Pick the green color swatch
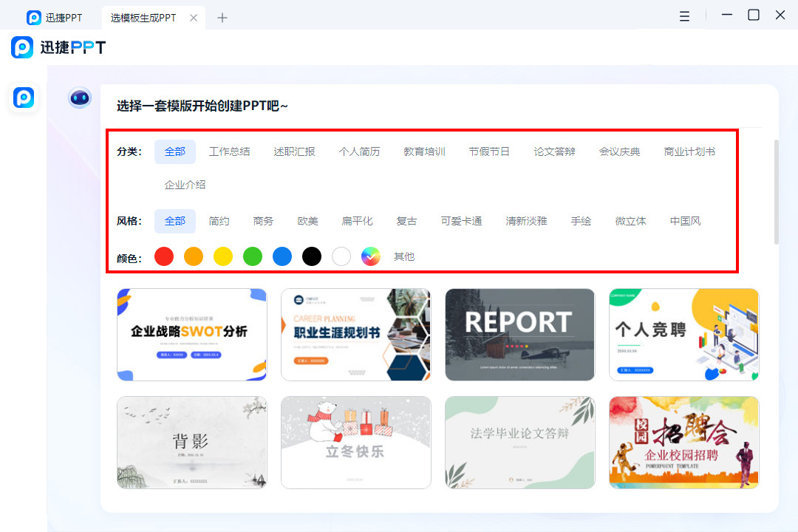The width and height of the screenshot is (798, 532). pyautogui.click(x=253, y=256)
